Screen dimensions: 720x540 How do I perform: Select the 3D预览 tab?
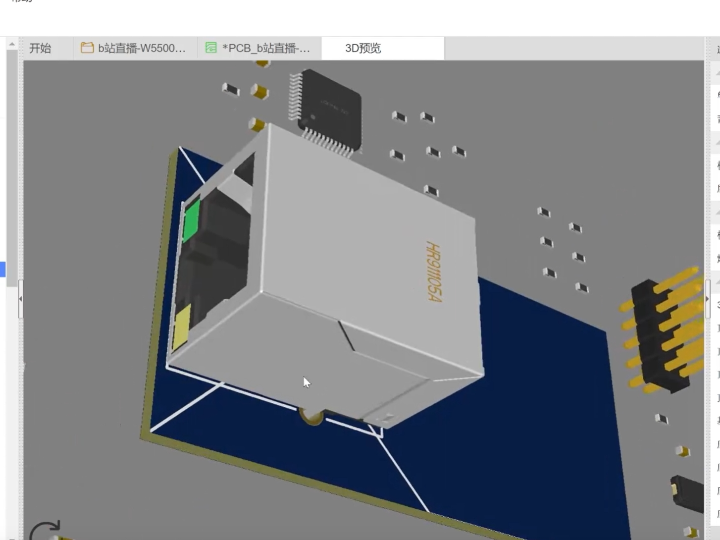point(363,48)
